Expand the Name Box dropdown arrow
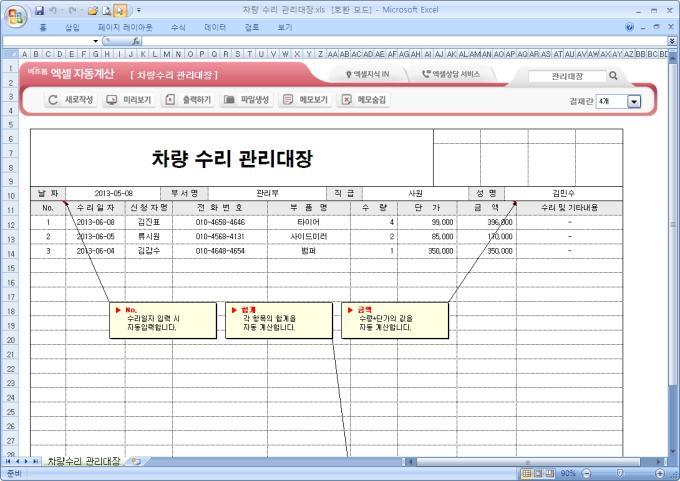The height and width of the screenshot is (481, 680). [95, 41]
